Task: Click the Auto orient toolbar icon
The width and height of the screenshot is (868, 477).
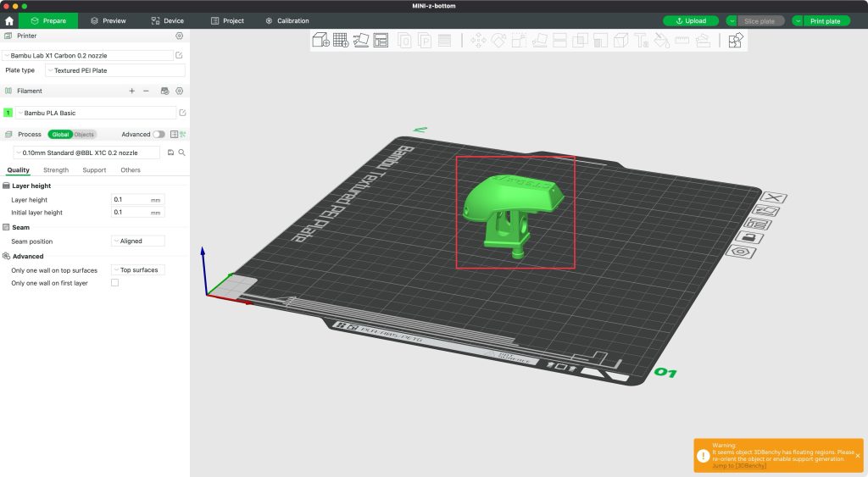Action: click(x=361, y=40)
